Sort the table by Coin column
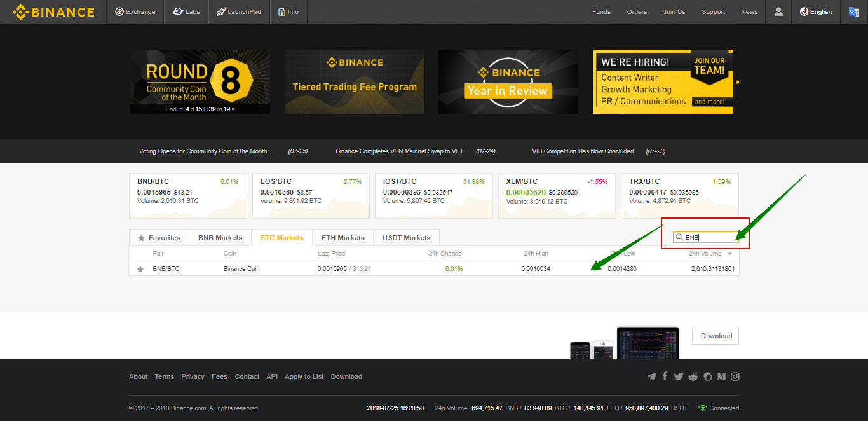 [x=230, y=254]
